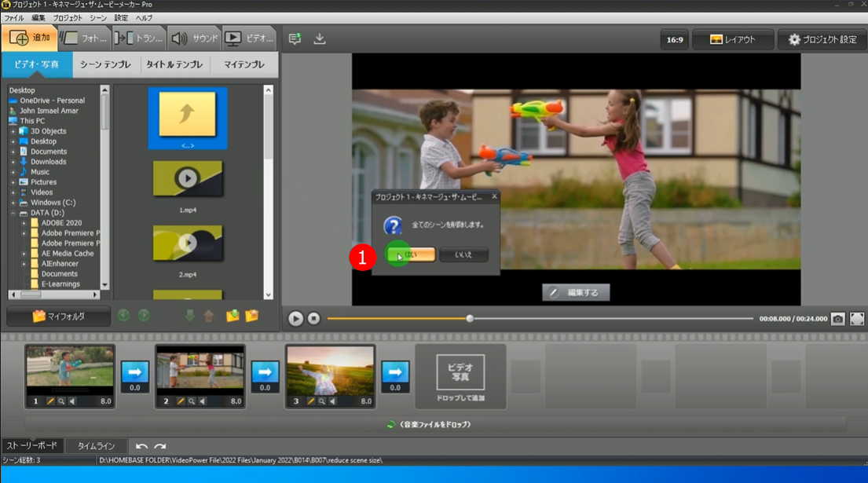Toggle the 16:9 aspect ratio button
The height and width of the screenshot is (483, 868).
pyautogui.click(x=674, y=39)
